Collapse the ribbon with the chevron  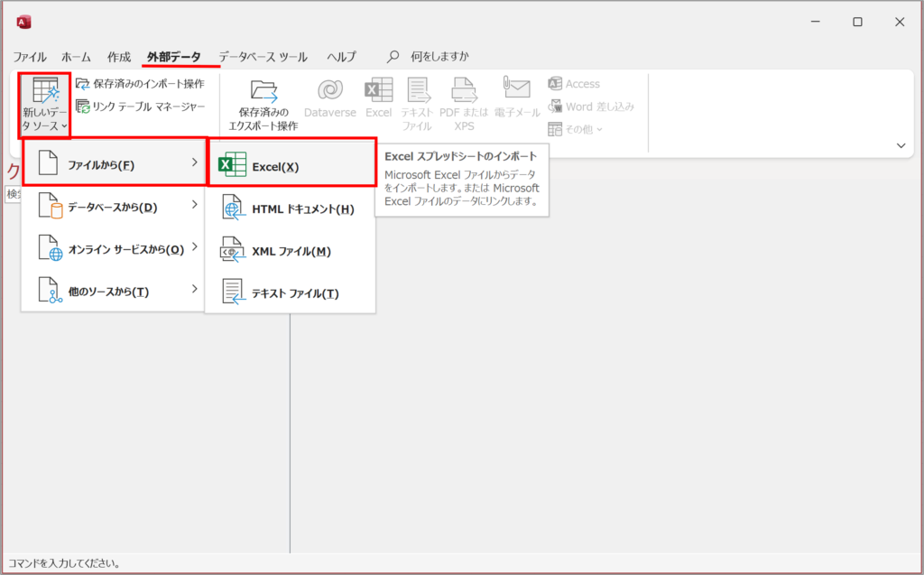901,145
